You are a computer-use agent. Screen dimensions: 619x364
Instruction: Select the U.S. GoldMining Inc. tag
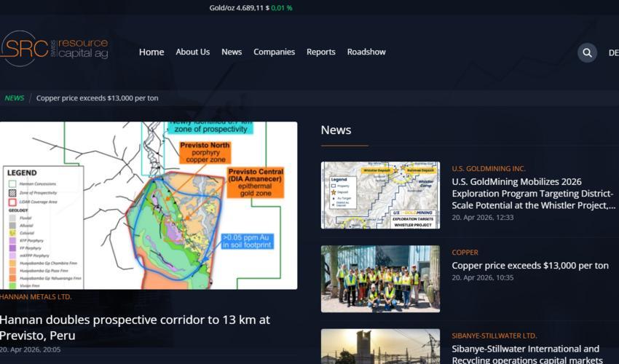488,169
